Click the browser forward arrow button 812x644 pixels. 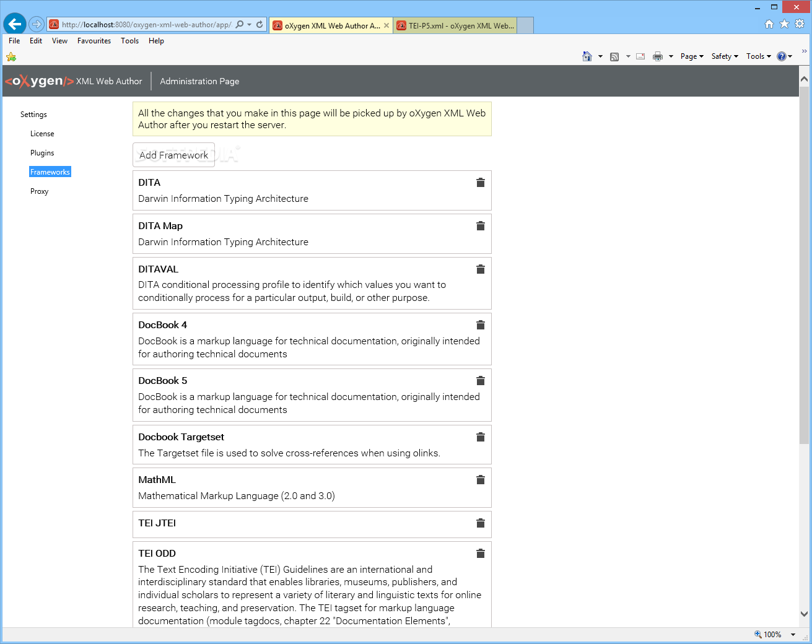pos(37,24)
